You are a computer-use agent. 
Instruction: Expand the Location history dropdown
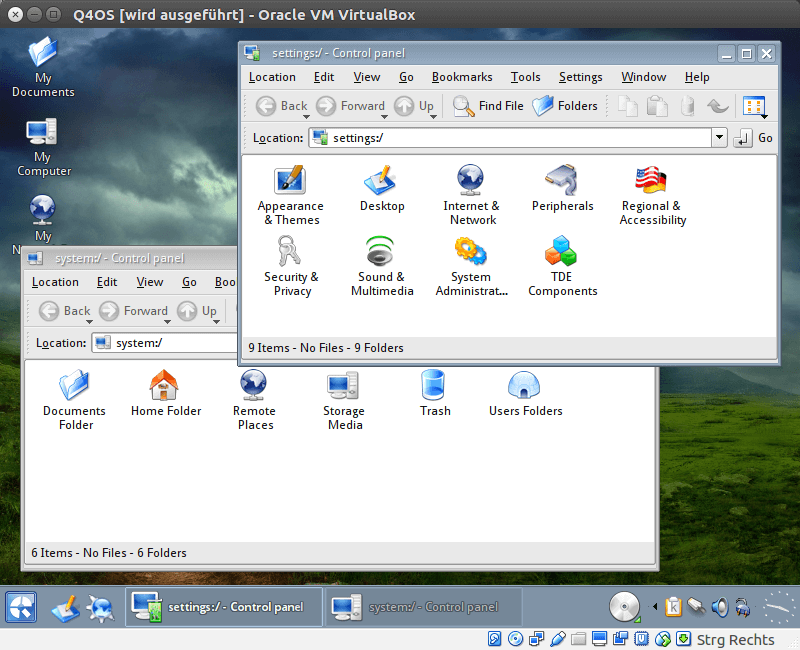718,139
